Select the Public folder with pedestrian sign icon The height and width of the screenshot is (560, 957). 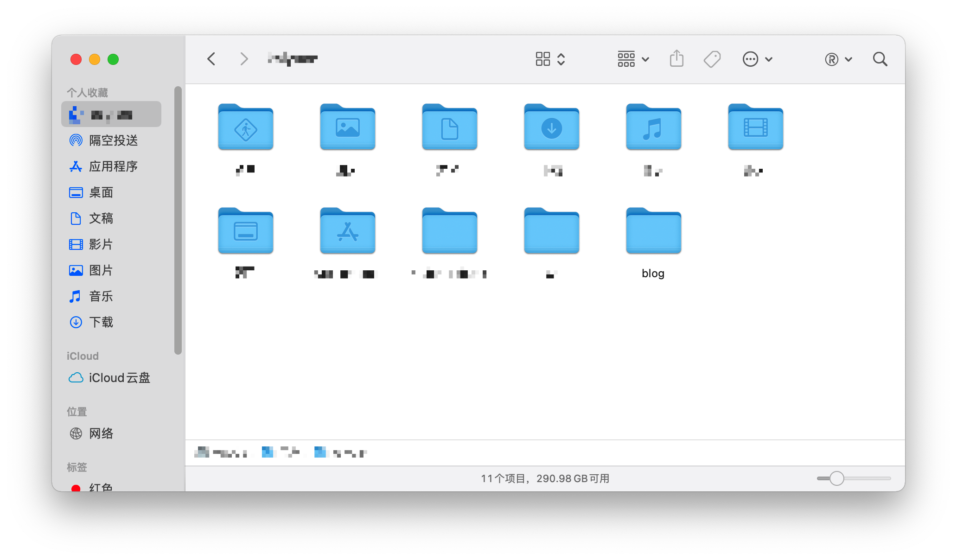tap(245, 127)
